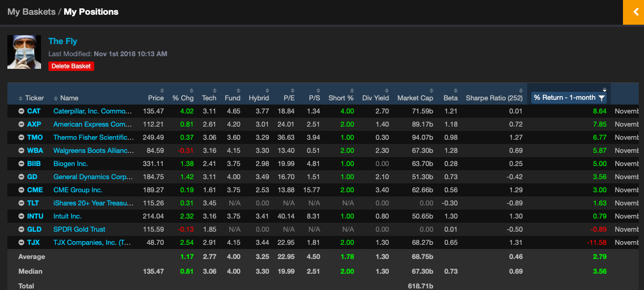This screenshot has height=290, width=644.
Task: Open General Dynamics Corp name link
Action: click(x=93, y=177)
